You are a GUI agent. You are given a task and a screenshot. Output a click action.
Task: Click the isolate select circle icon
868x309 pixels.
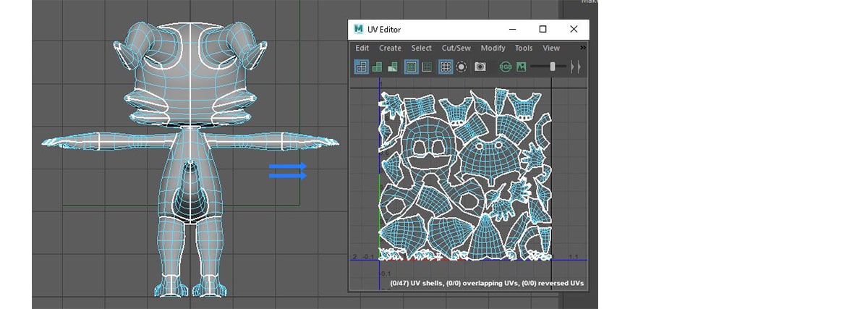pyautogui.click(x=461, y=67)
